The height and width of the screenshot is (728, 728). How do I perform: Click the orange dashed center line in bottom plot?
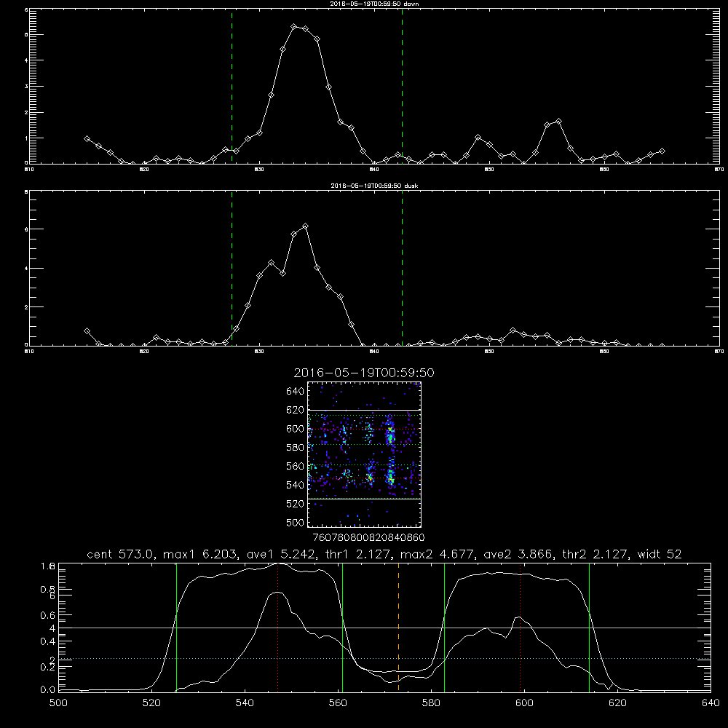398,627
